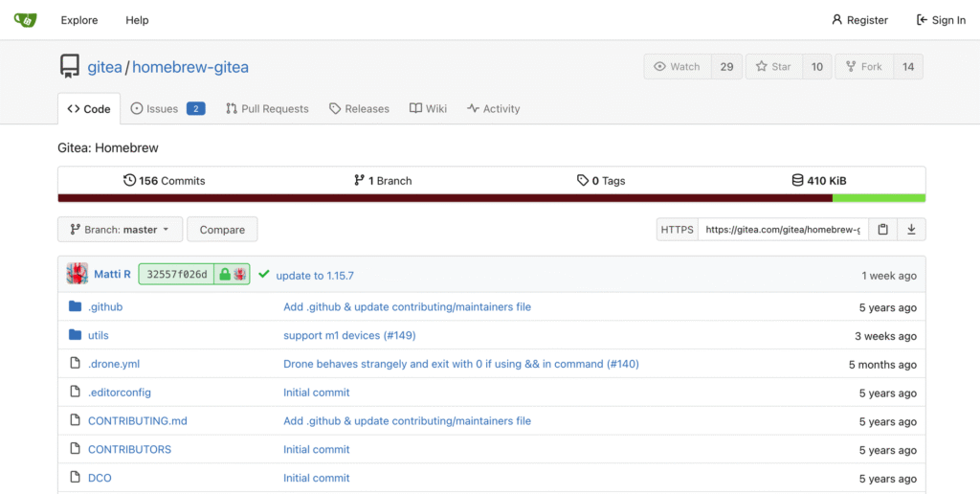Viewport: 980px width, 494px height.
Task: Open the Branch: master dropdown
Action: click(x=120, y=230)
